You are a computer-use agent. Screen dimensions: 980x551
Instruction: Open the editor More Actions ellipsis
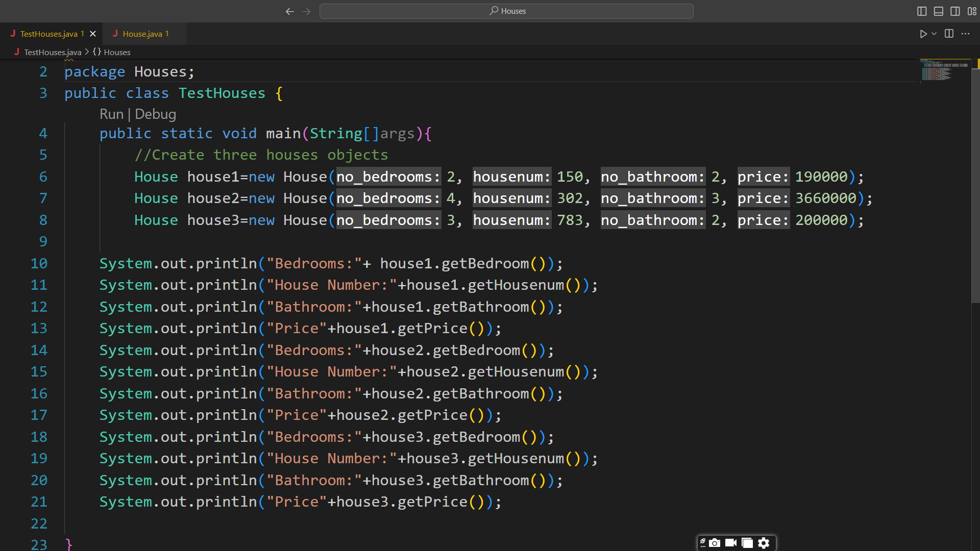[965, 34]
